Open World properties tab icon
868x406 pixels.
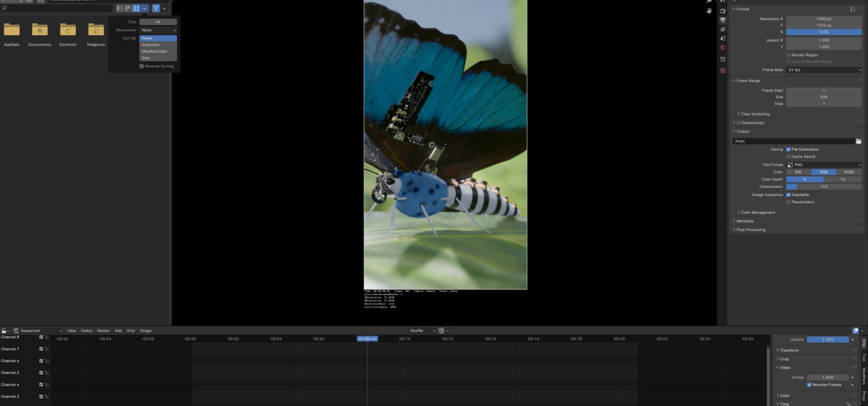click(x=723, y=48)
